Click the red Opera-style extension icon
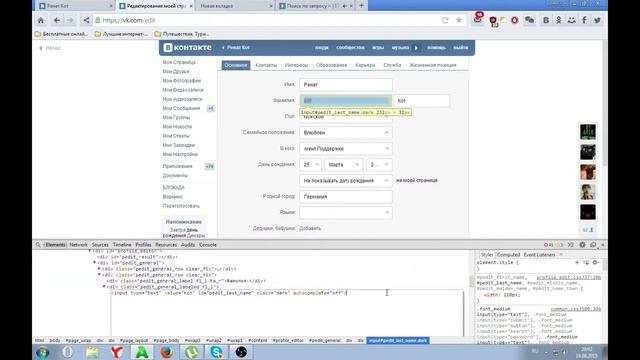The height and width of the screenshot is (360, 640). coord(515,20)
